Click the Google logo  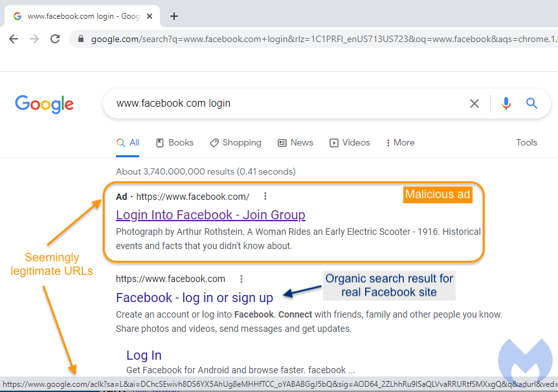(x=45, y=104)
